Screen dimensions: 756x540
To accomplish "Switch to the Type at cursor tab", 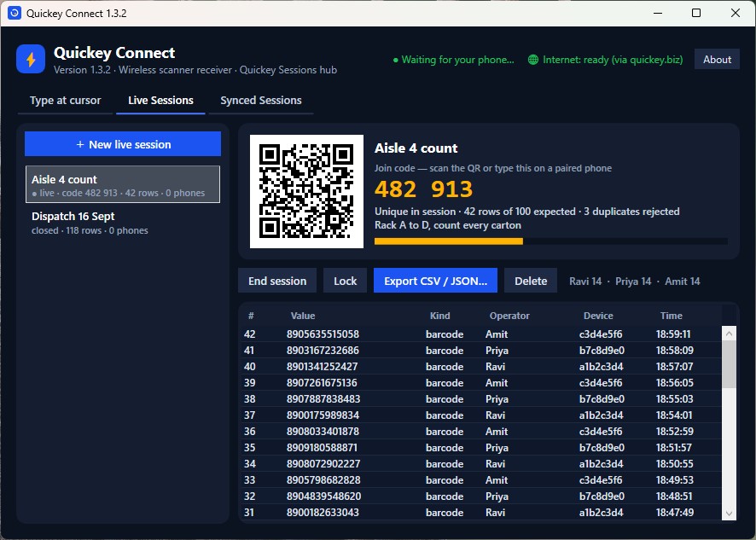I will pyautogui.click(x=65, y=101).
